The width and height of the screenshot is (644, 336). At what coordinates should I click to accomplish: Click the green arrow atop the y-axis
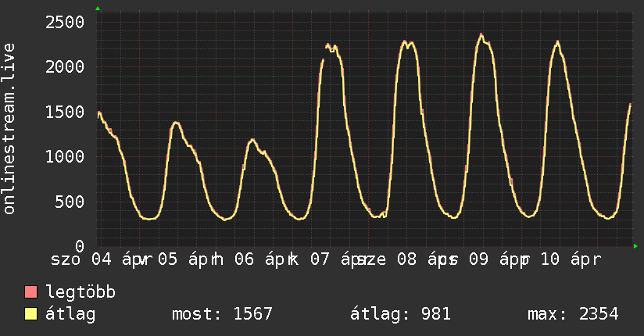(x=98, y=9)
